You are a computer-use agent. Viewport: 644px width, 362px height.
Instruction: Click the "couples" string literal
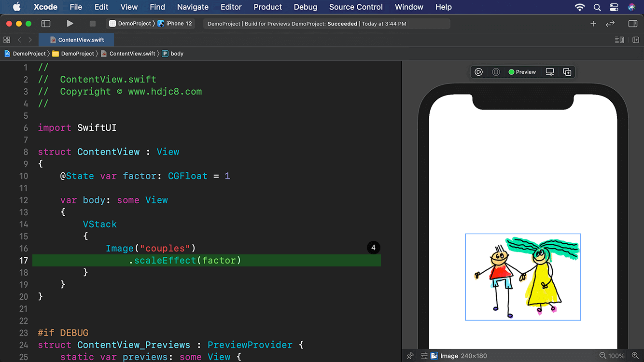click(165, 249)
